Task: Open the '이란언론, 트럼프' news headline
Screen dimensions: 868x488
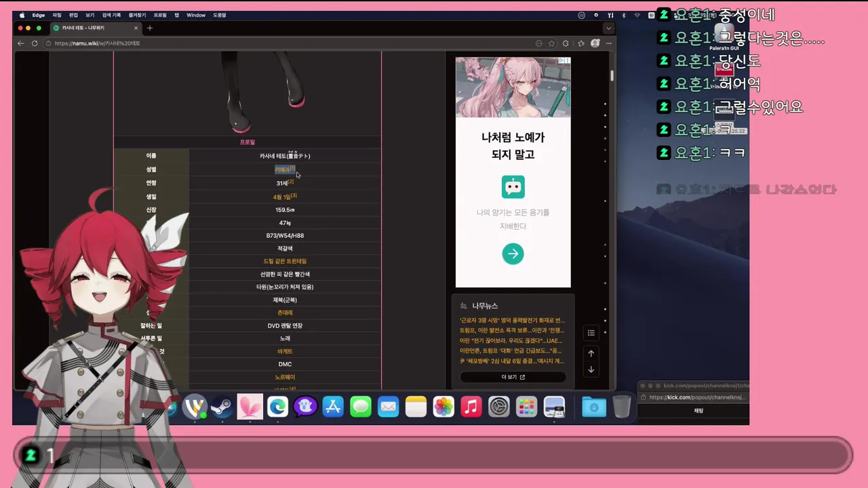Action: coord(511,351)
